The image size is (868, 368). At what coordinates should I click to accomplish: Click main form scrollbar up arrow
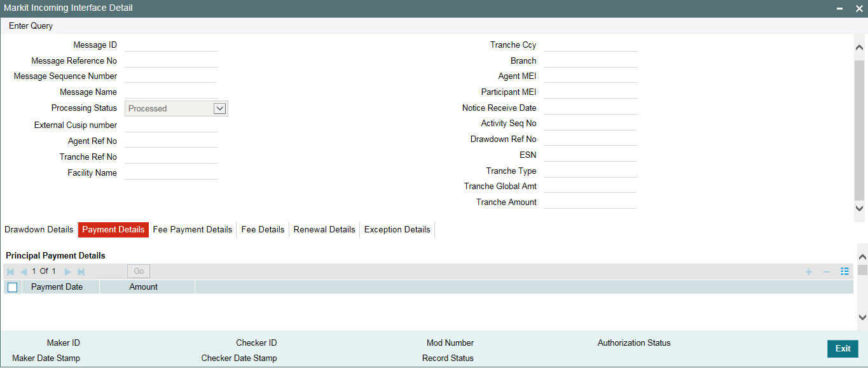pos(860,47)
